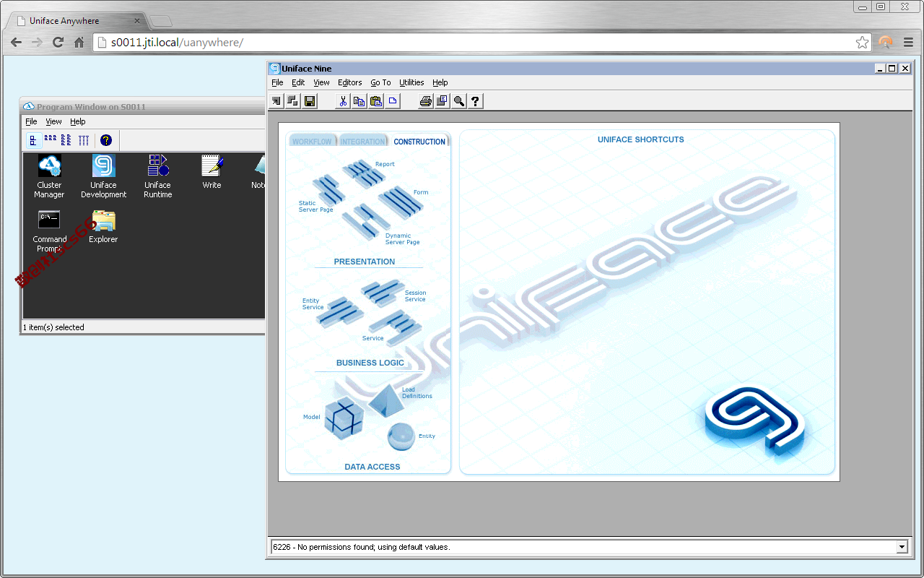
Task: Click Program Window help question mark icon
Action: point(106,140)
